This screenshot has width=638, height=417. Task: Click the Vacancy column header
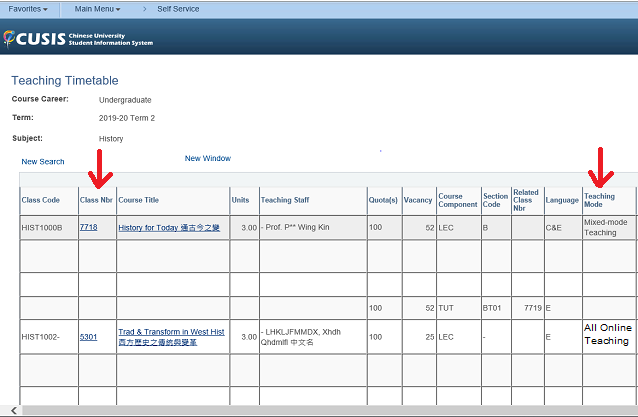point(418,200)
